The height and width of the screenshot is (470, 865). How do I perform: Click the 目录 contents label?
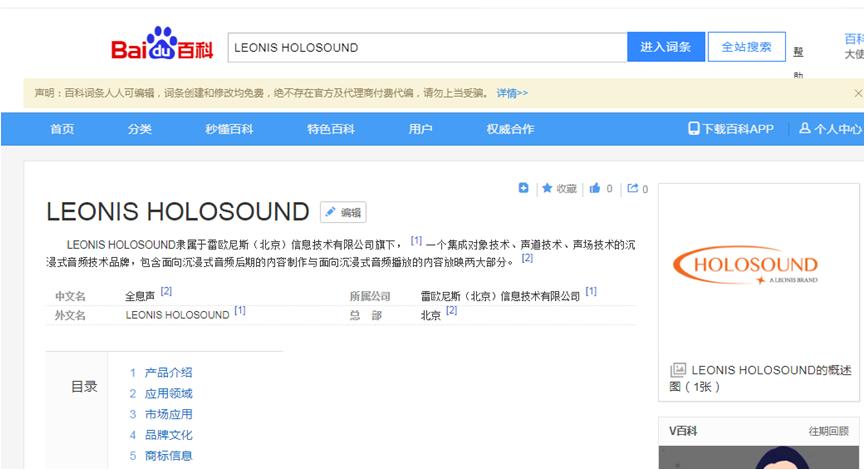(x=84, y=387)
